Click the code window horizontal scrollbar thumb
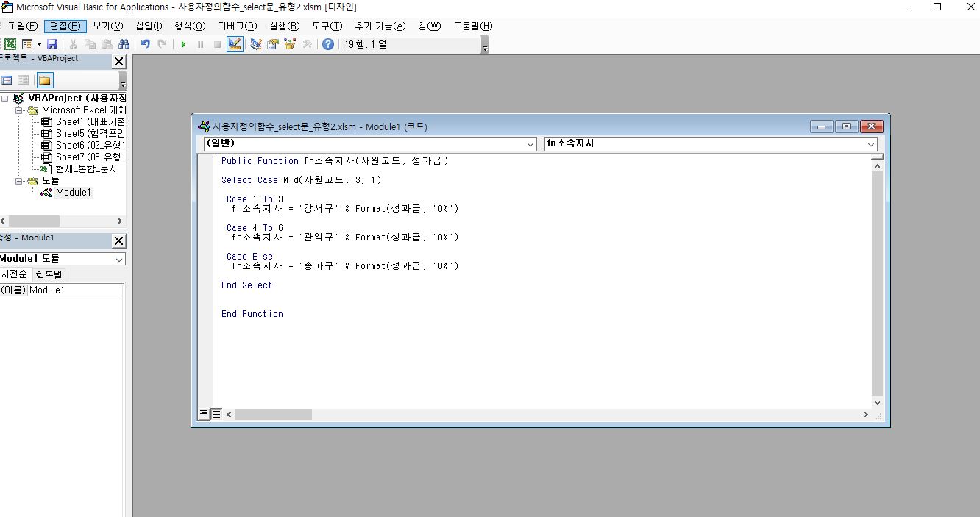This screenshot has width=980, height=517. point(273,415)
